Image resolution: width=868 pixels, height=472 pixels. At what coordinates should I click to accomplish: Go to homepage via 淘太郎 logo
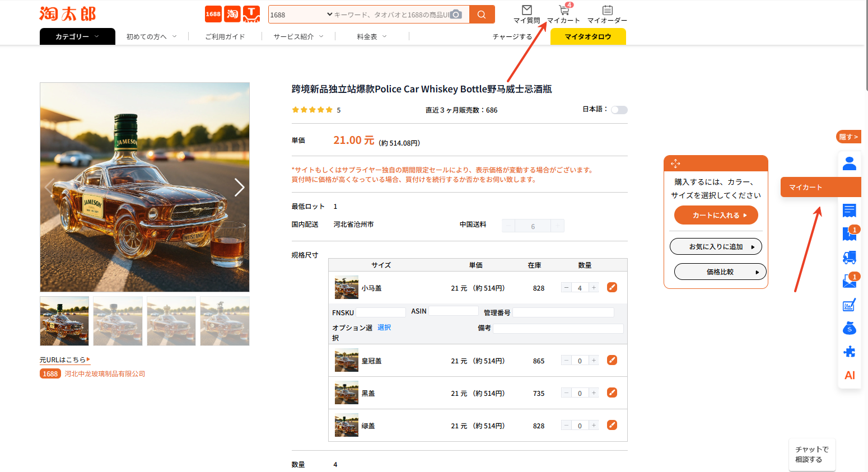[x=68, y=14]
